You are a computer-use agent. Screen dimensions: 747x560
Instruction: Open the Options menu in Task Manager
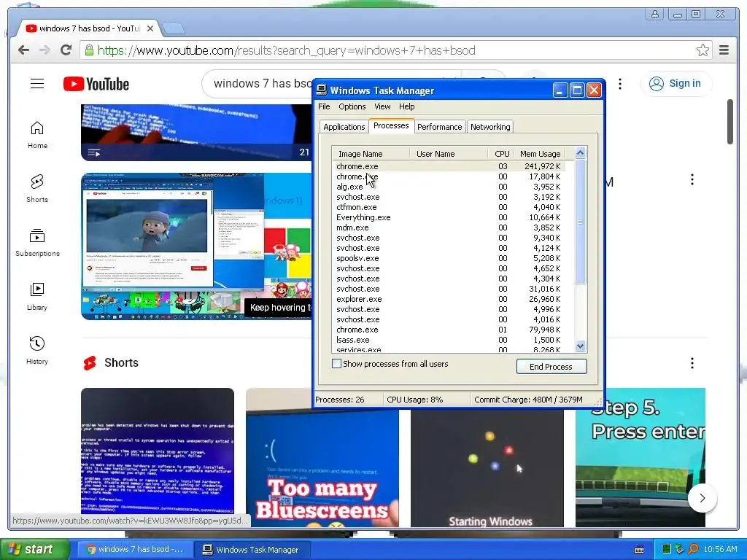pyautogui.click(x=352, y=106)
